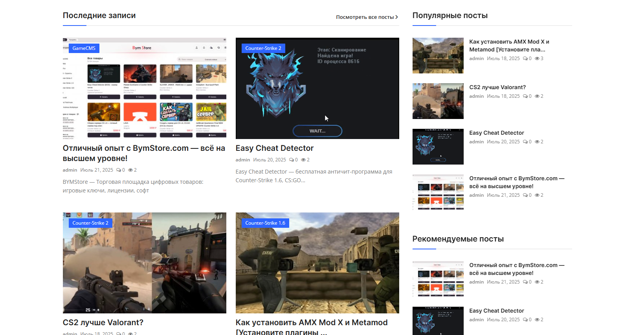Open popular post 'CS2 лучше Valorant?' title
The height and width of the screenshot is (335, 644).
point(497,87)
